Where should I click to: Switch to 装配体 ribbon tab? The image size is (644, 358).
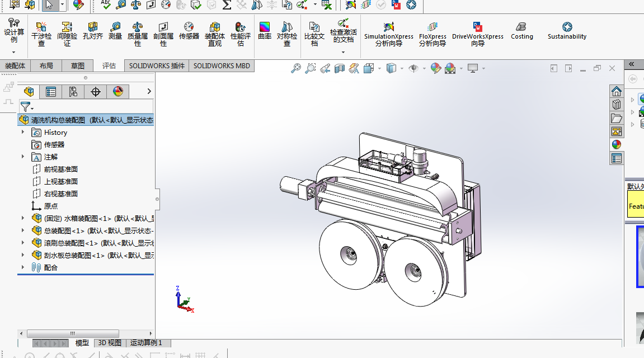coord(15,65)
